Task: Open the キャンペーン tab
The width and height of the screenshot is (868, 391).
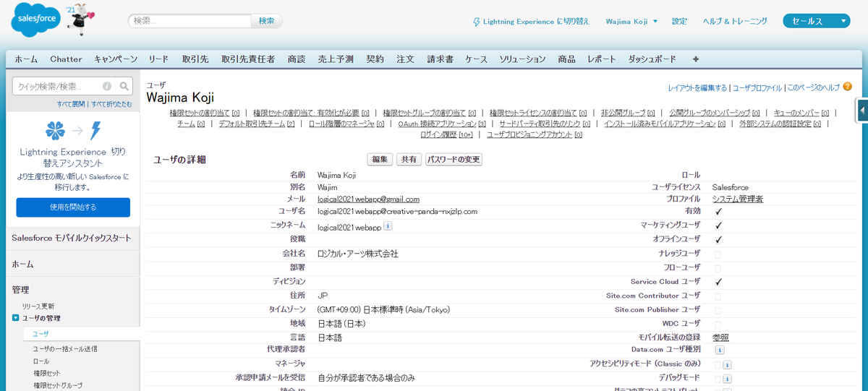Action: 116,59
